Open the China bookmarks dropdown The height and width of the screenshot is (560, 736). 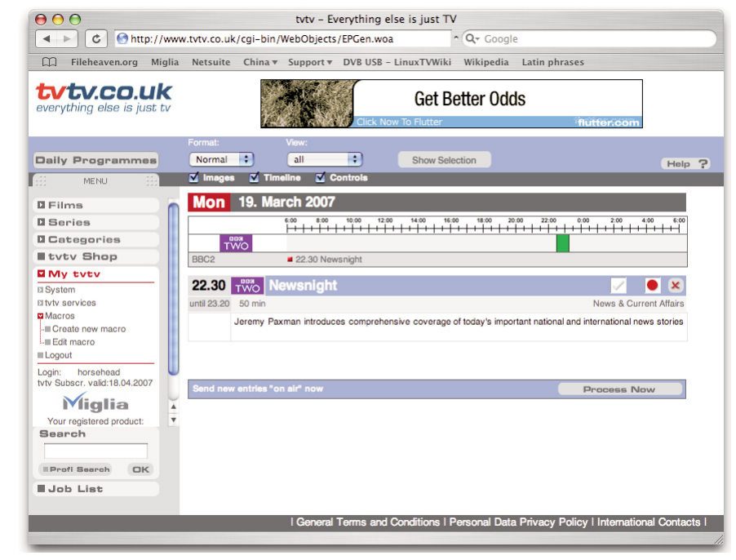tap(260, 62)
